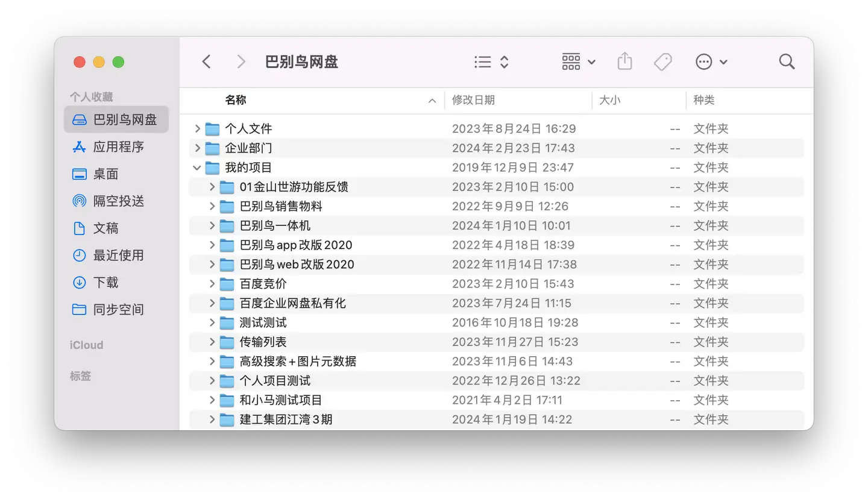Select the row named 传输列表

coord(497,342)
